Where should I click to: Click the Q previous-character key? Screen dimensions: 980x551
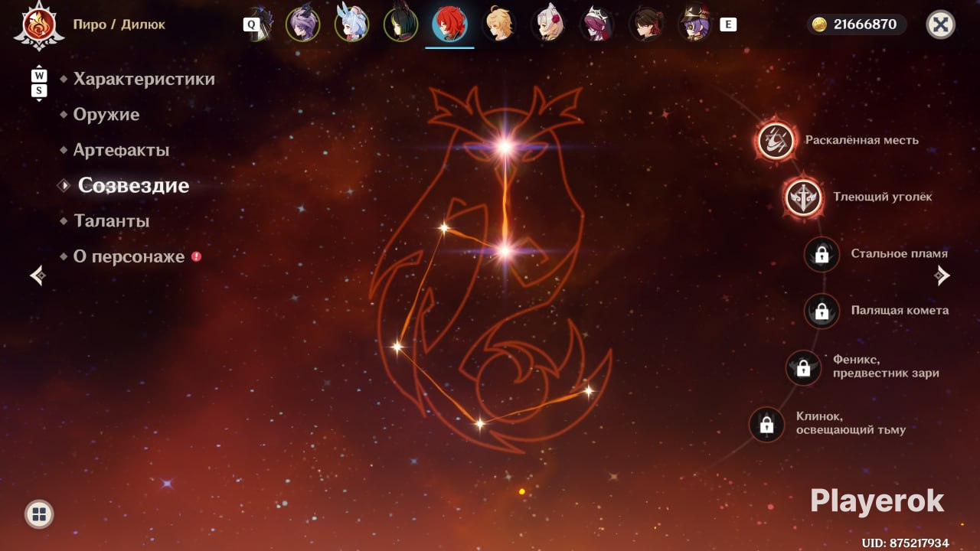(250, 24)
